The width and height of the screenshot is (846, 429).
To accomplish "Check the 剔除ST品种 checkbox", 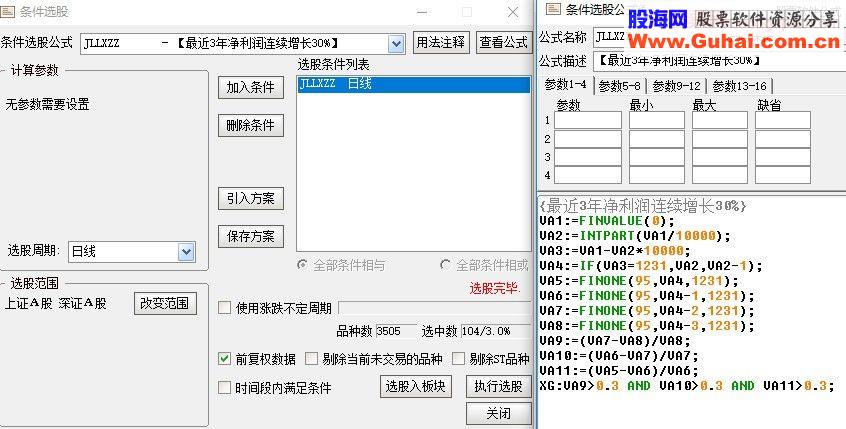I will pos(459,359).
